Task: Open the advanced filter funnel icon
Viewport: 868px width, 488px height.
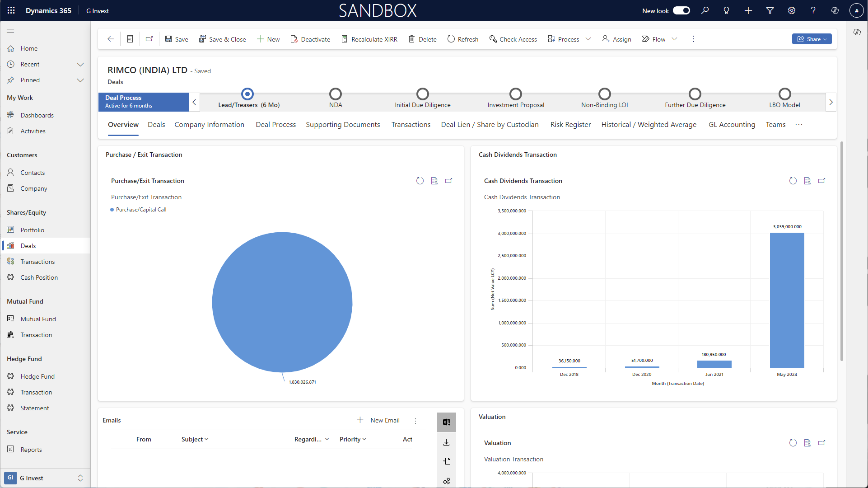Action: tap(770, 10)
